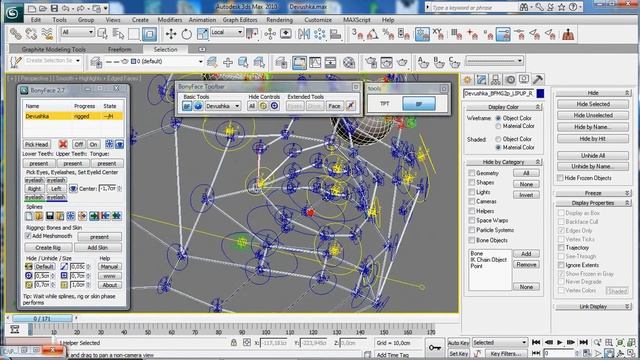Screen dimensions: 640x360
Task: Open the Modify command panel tab
Action: pyautogui.click(x=482, y=80)
